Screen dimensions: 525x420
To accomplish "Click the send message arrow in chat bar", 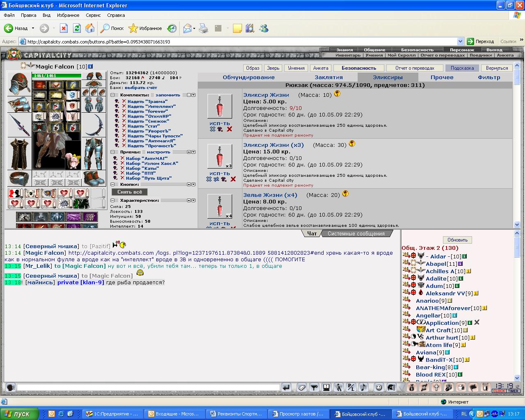I will (x=286, y=387).
